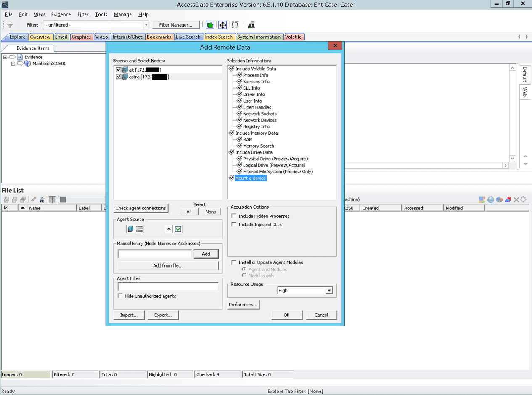The height and width of the screenshot is (395, 532).
Task: Click the blue shape with red star icon
Action: point(508,200)
